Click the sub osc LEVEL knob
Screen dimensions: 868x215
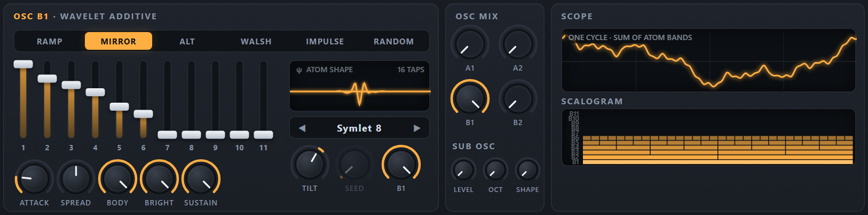[x=463, y=171]
